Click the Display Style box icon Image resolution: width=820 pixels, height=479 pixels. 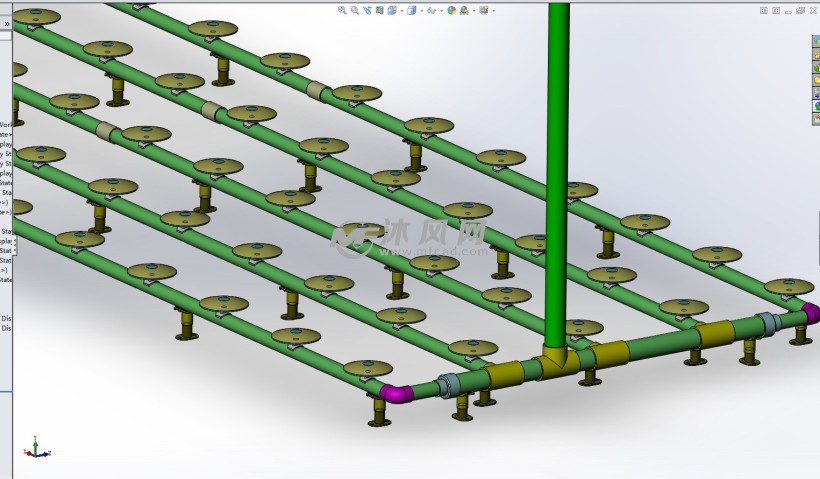pyautogui.click(x=412, y=10)
